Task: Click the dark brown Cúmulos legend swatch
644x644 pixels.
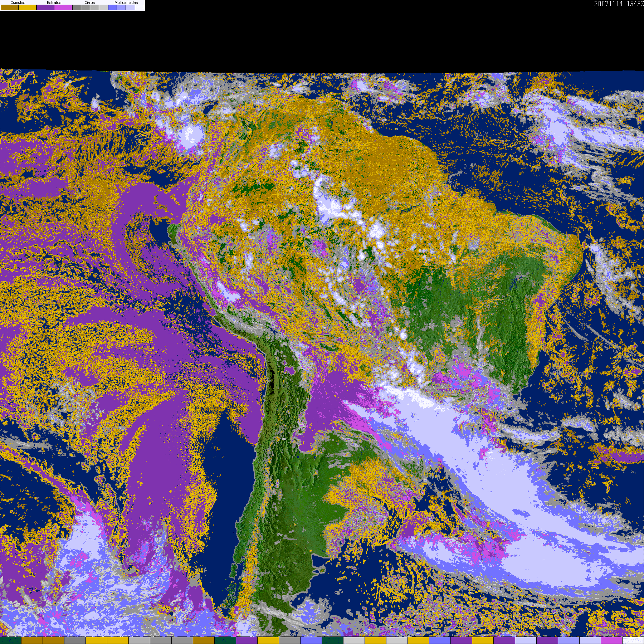Action: click(x=10, y=8)
